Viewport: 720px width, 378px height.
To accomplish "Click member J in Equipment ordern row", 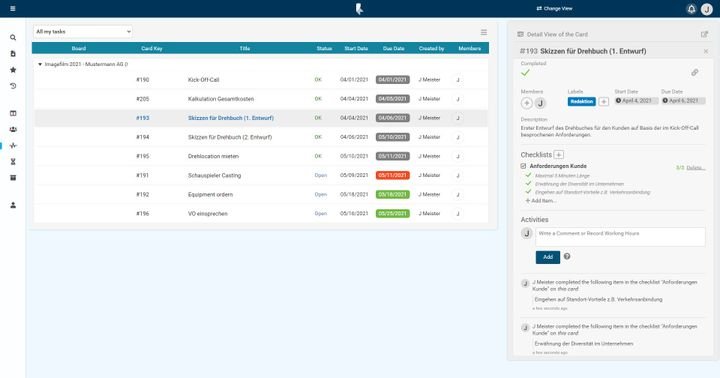I will 458,195.
